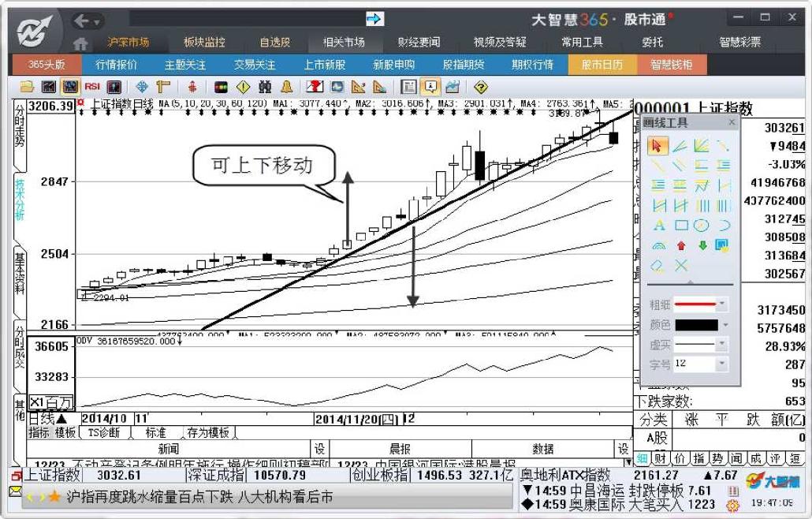Viewport: 812px width, 519px height.
Task: Collapse the drawing tools options with small triangle
Action: tap(690, 283)
